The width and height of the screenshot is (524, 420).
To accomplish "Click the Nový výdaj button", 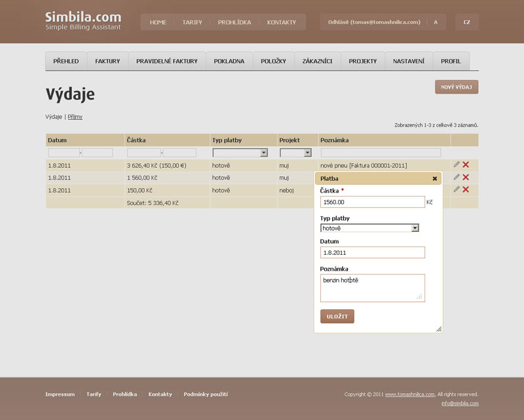I will pyautogui.click(x=457, y=87).
